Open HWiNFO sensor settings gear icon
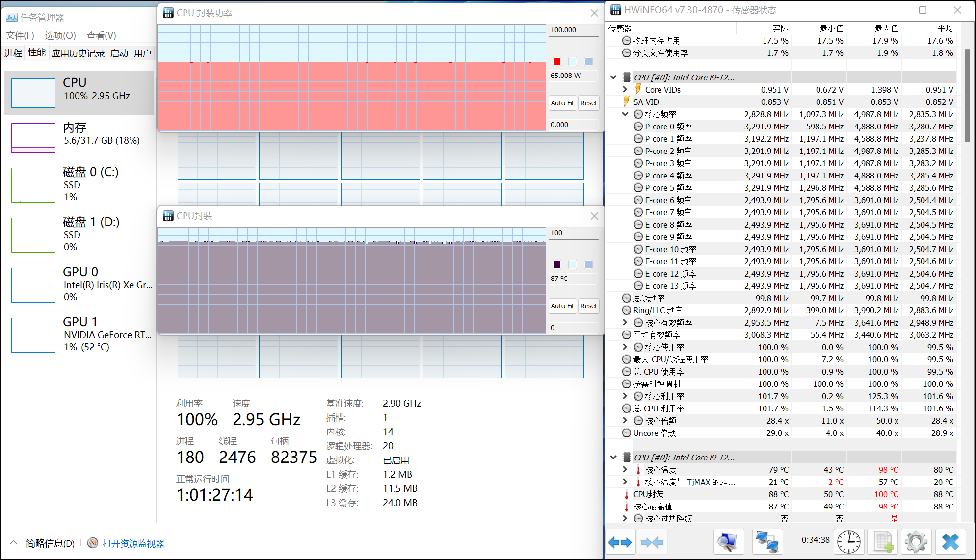 coord(916,542)
